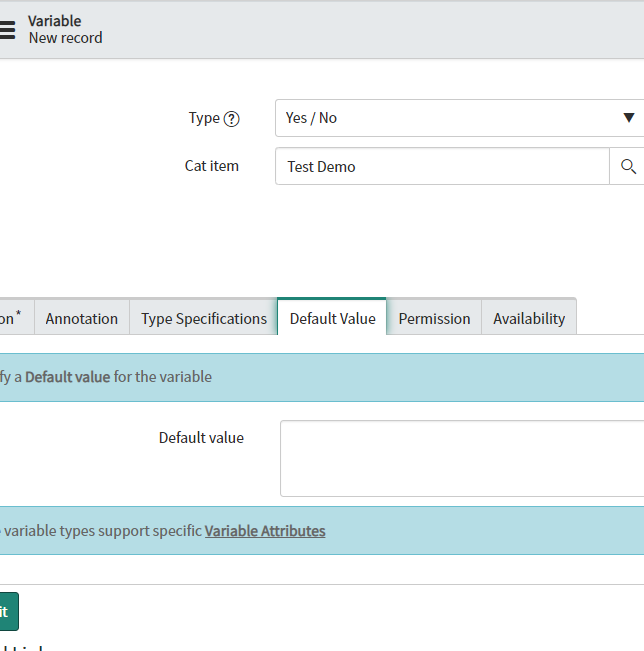The width and height of the screenshot is (644, 651).
Task: Open the hamburger form context menu
Action: (7, 30)
